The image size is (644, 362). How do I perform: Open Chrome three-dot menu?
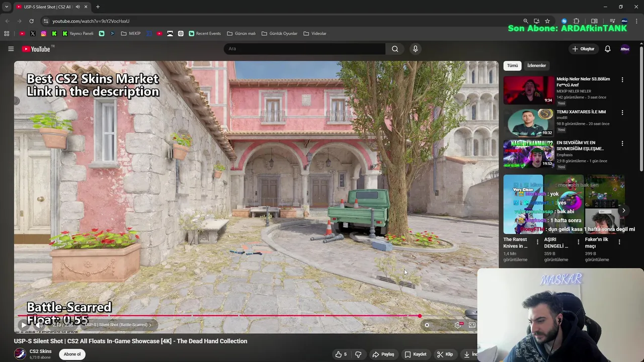[x=636, y=21]
